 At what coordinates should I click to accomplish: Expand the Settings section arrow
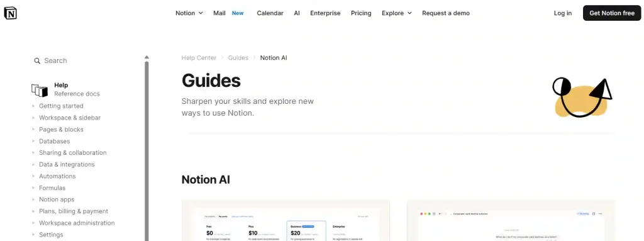coord(33,235)
